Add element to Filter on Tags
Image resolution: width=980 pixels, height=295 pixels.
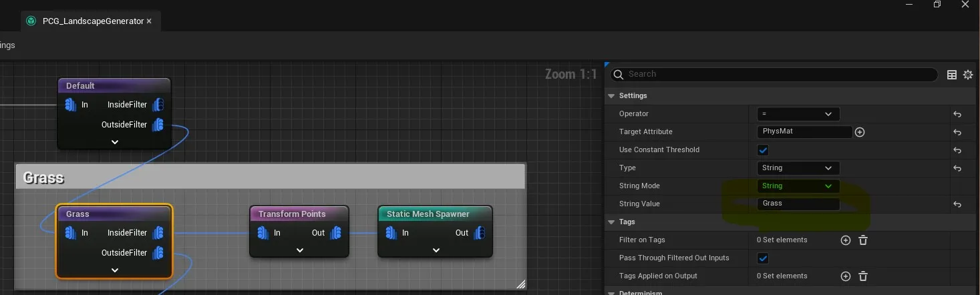tap(846, 240)
